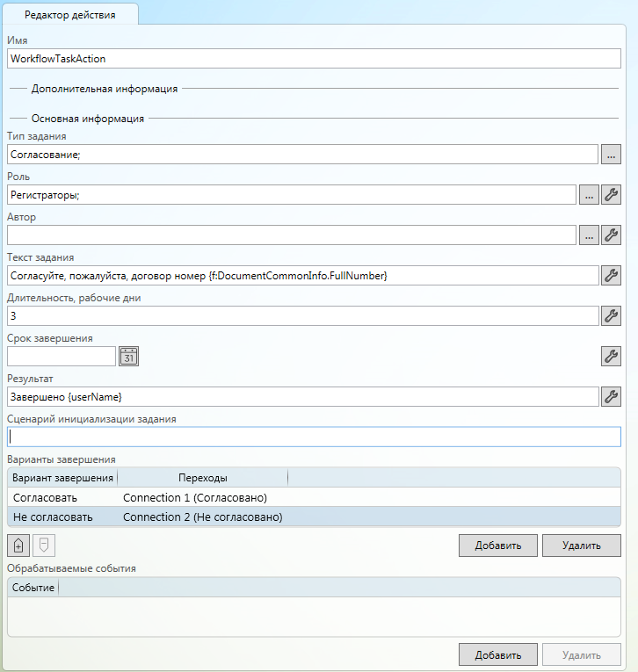Select the Редактор действия tab
638x672 pixels.
pyautogui.click(x=69, y=16)
